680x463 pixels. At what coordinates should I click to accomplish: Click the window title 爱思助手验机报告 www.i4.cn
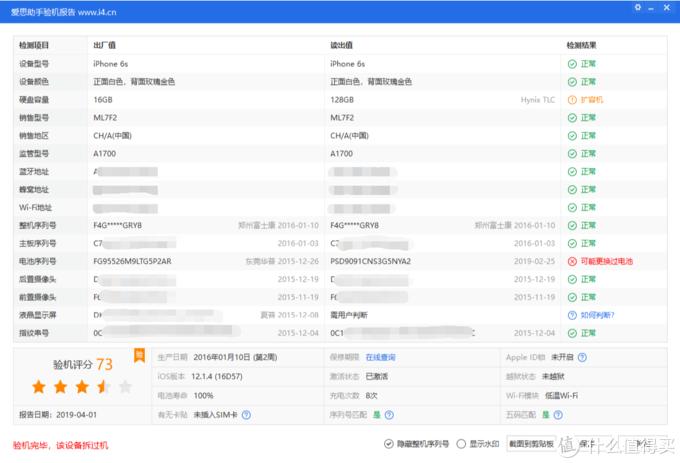tap(64, 12)
